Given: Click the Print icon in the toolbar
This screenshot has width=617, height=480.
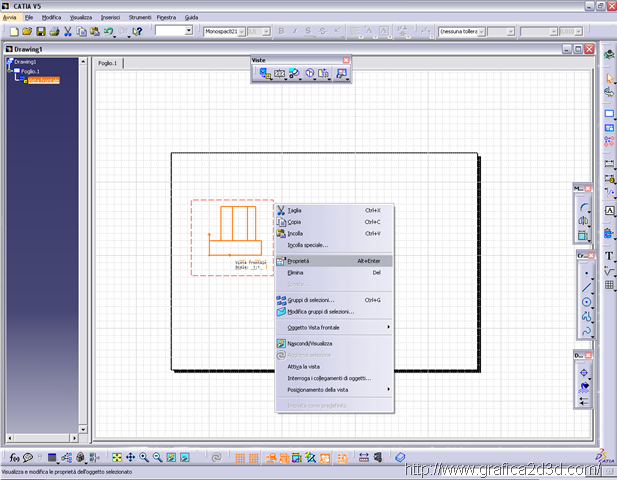Looking at the screenshot, I should coord(54,32).
